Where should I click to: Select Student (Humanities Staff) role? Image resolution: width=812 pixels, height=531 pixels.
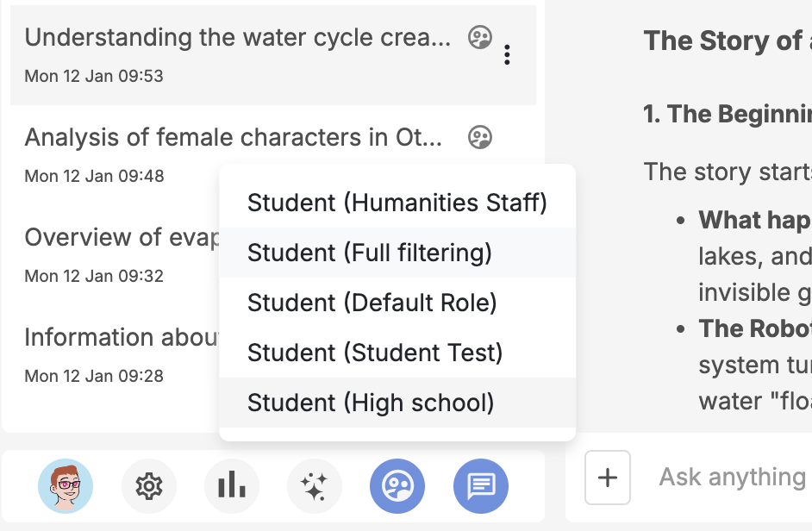pos(397,203)
